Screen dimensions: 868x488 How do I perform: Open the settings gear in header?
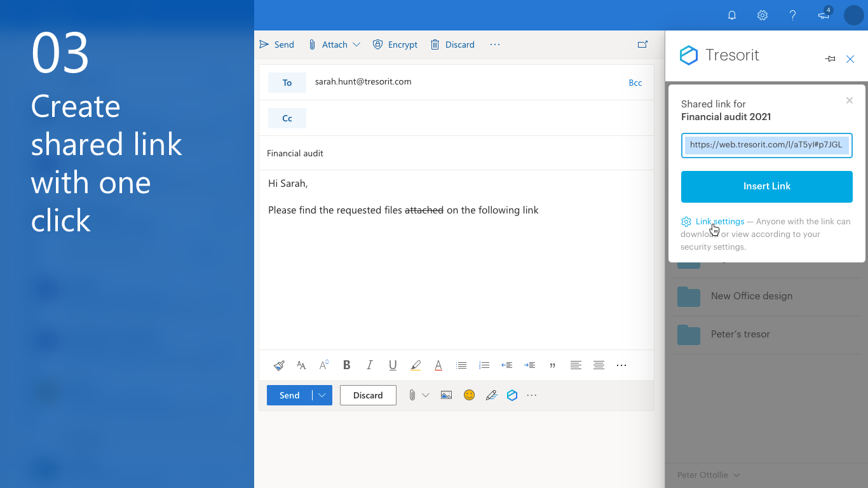(763, 15)
